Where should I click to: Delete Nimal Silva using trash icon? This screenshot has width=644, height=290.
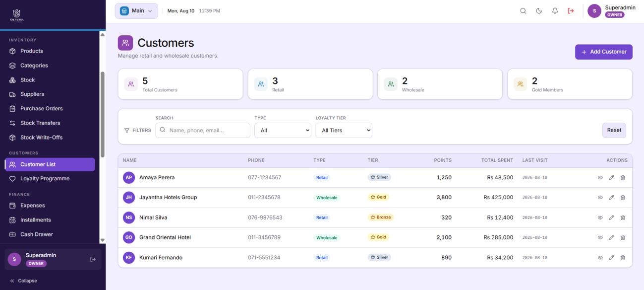(623, 217)
